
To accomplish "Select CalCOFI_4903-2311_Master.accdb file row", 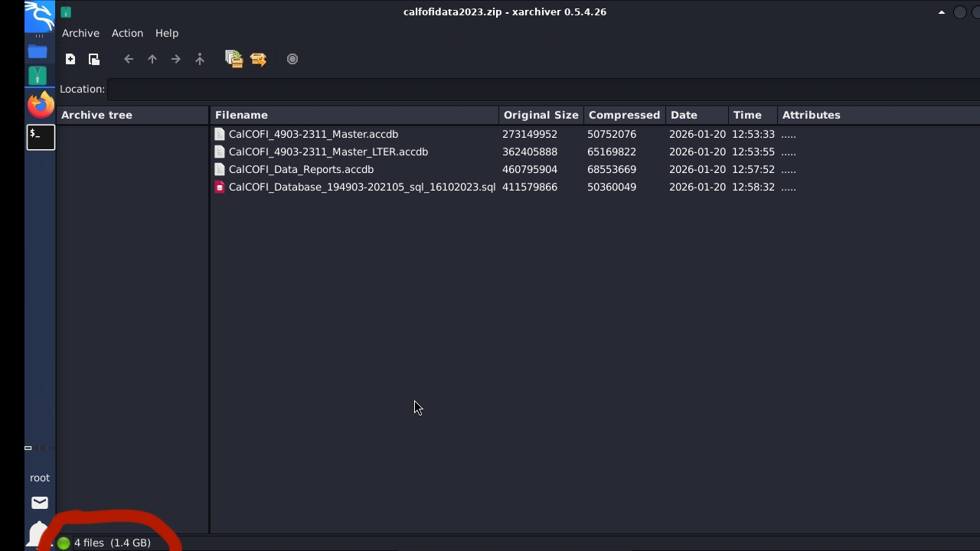I will [313, 134].
